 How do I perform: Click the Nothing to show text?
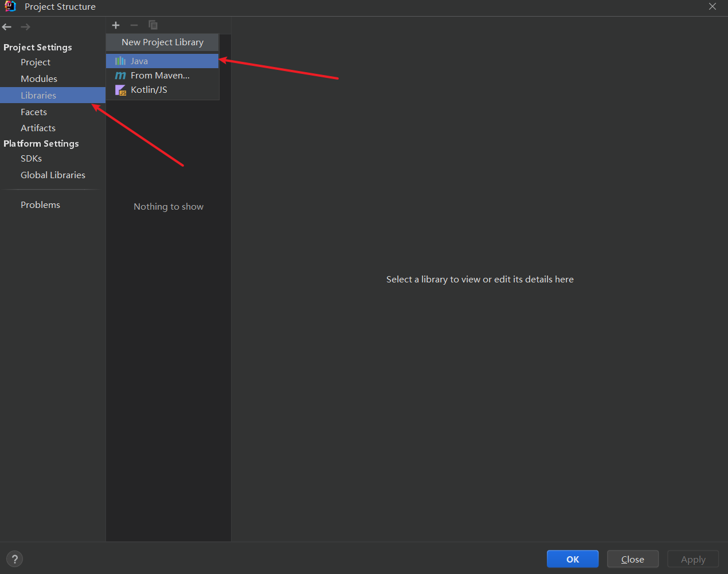[169, 206]
